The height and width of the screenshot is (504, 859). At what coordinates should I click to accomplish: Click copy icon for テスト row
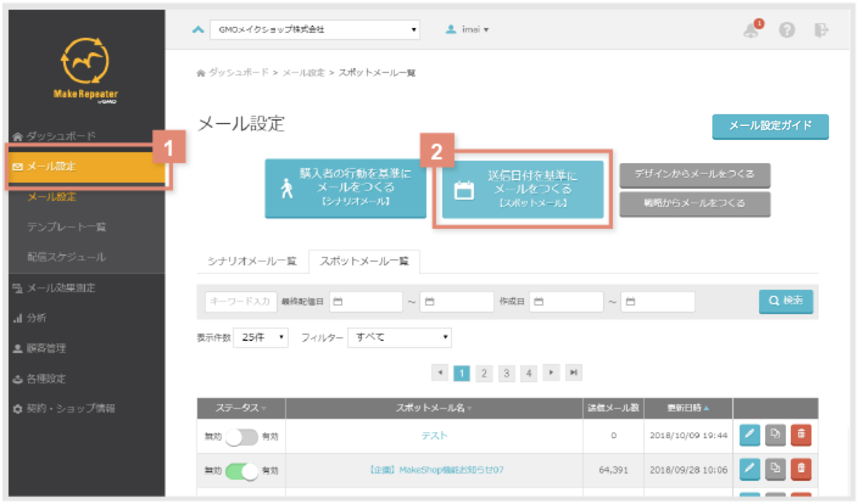[x=775, y=435]
